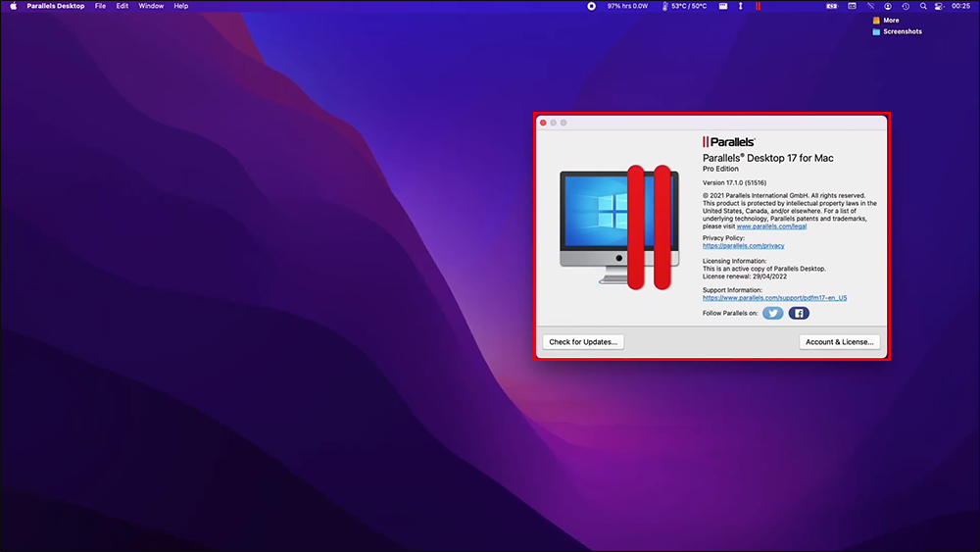Click the Wi-Fi off icon in menu bar
Viewport: 980px width, 552px height.
(x=870, y=6)
